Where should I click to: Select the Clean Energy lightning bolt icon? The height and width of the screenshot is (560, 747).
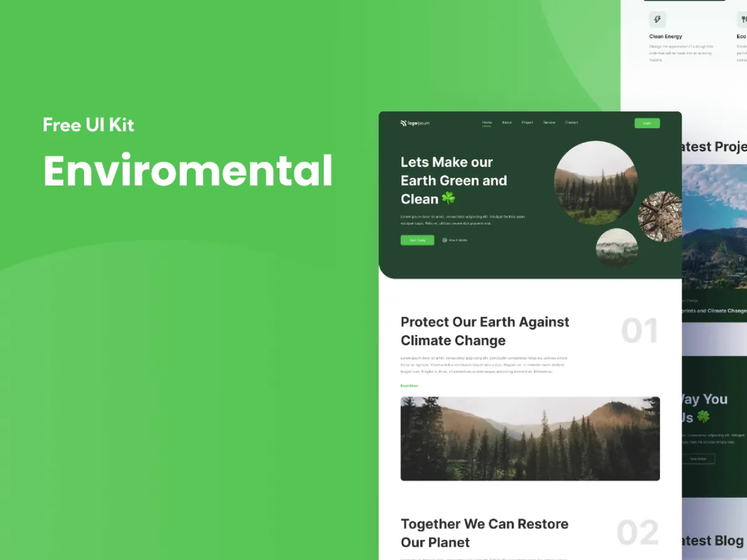(658, 19)
